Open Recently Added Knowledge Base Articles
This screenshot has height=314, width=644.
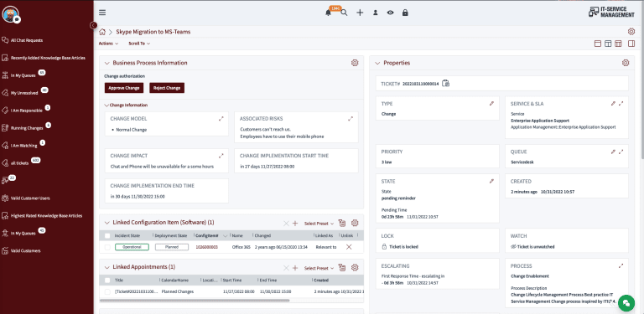pos(48,59)
